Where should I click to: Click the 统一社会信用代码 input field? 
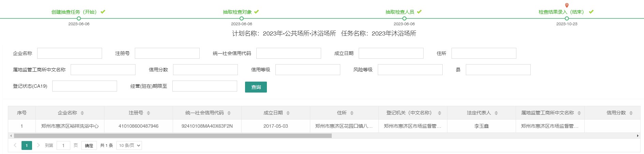(289, 53)
